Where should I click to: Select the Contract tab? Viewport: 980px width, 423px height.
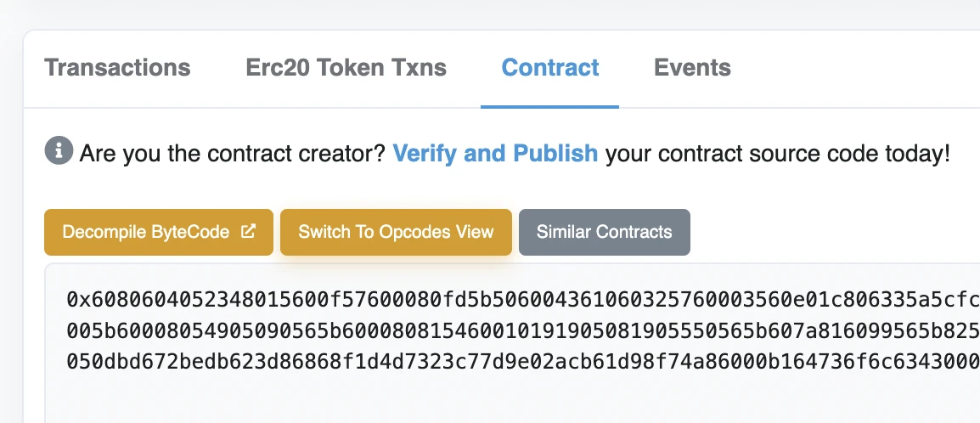tap(550, 68)
